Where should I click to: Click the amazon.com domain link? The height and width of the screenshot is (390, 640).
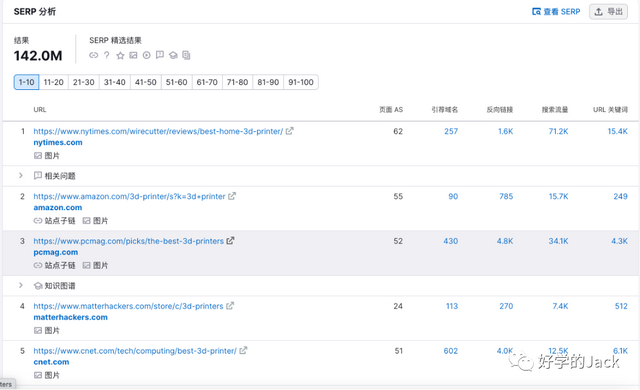click(58, 208)
